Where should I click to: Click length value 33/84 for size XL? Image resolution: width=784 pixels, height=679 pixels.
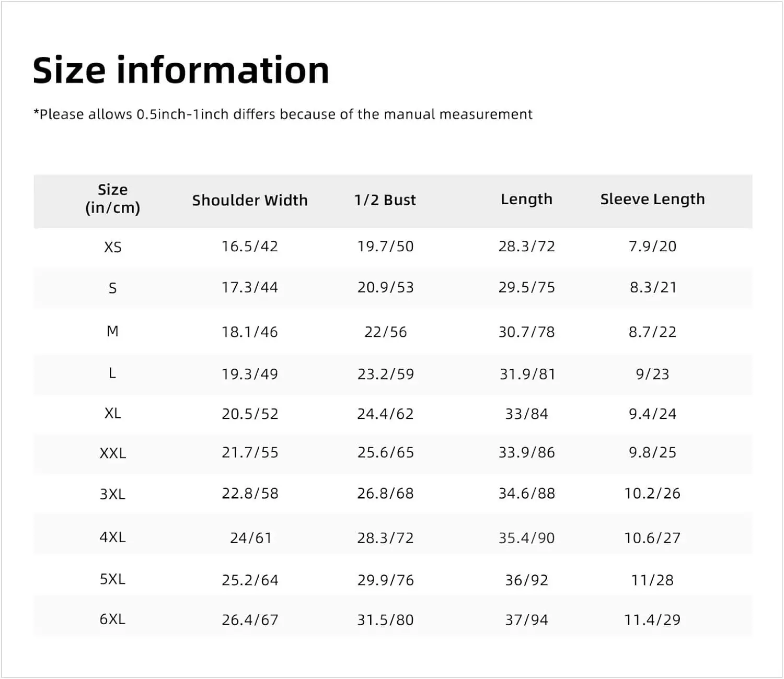click(x=526, y=414)
